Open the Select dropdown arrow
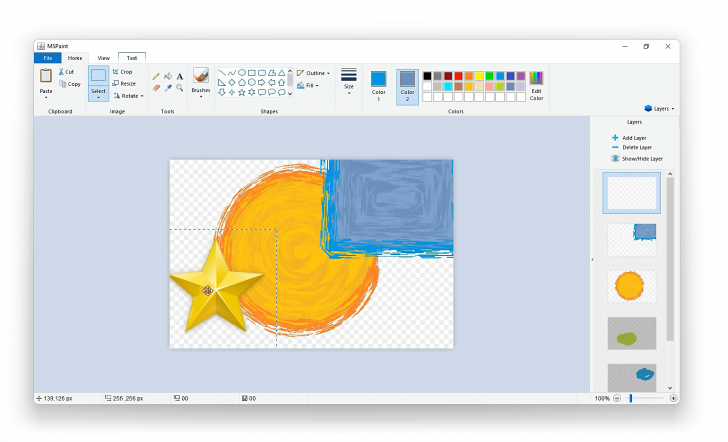 (98, 98)
